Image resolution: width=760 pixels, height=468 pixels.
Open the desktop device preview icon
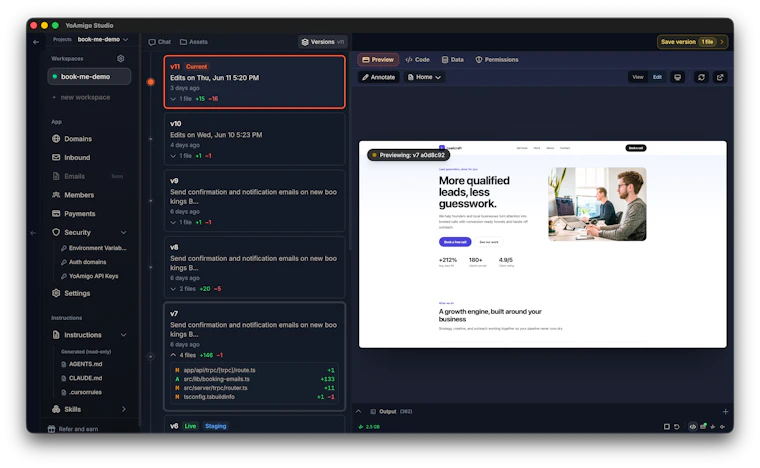(x=678, y=77)
